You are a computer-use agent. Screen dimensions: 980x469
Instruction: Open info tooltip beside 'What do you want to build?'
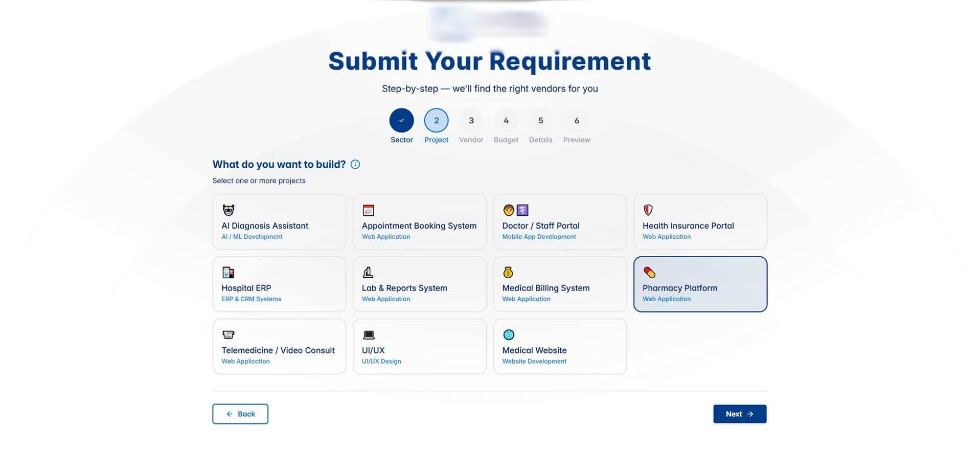(355, 164)
